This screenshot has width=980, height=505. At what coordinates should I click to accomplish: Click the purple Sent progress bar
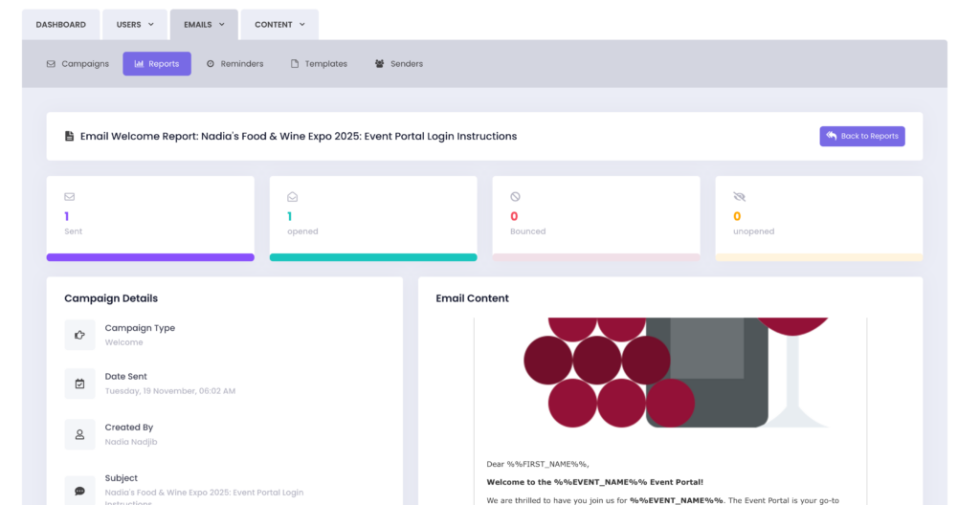coord(150,257)
